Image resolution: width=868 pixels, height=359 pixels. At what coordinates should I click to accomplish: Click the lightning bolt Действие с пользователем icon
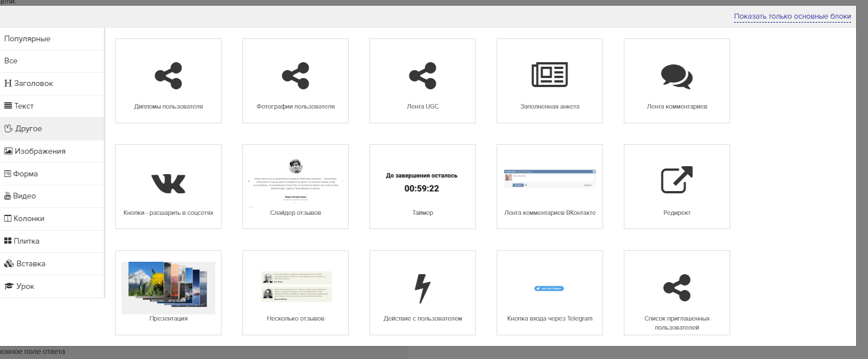tap(422, 288)
